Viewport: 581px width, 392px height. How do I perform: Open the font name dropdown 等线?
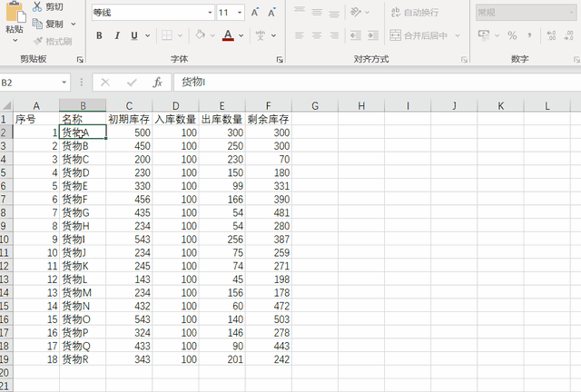pyautogui.click(x=210, y=13)
